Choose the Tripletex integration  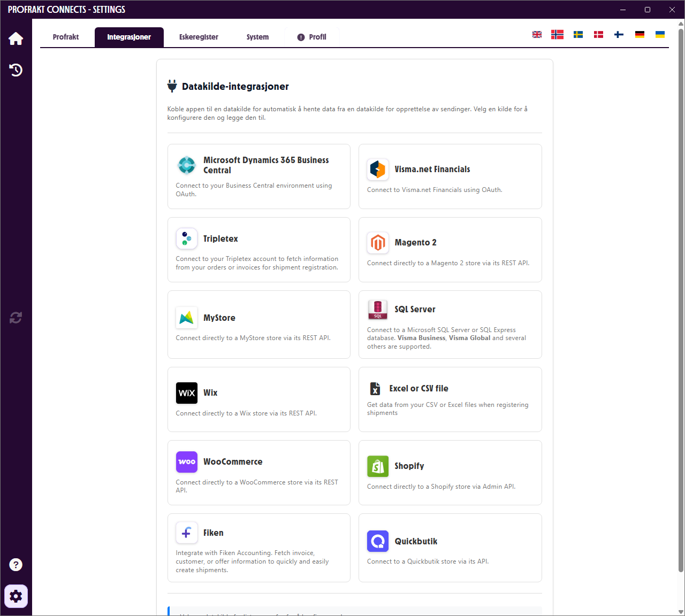(258, 250)
